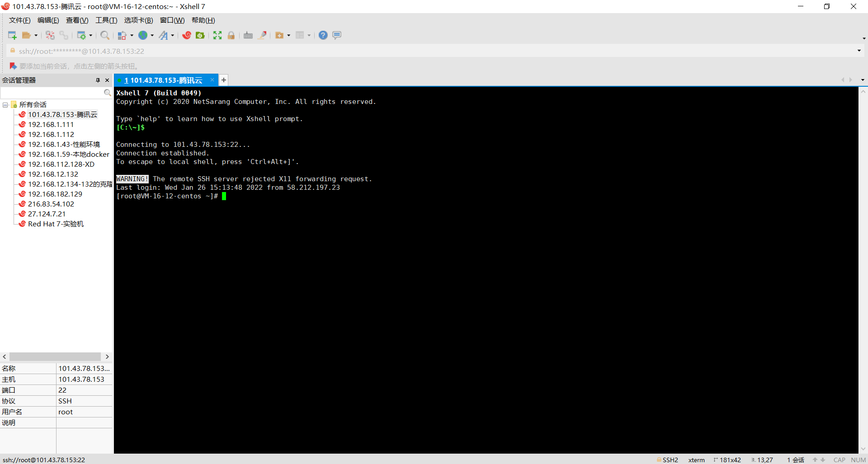Click terminal scrollbar up arrow

(863, 91)
